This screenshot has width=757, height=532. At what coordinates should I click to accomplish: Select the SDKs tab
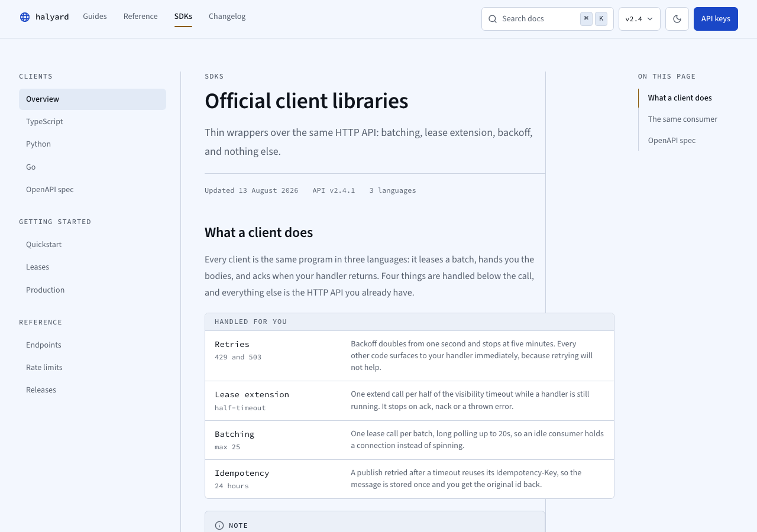(x=183, y=17)
